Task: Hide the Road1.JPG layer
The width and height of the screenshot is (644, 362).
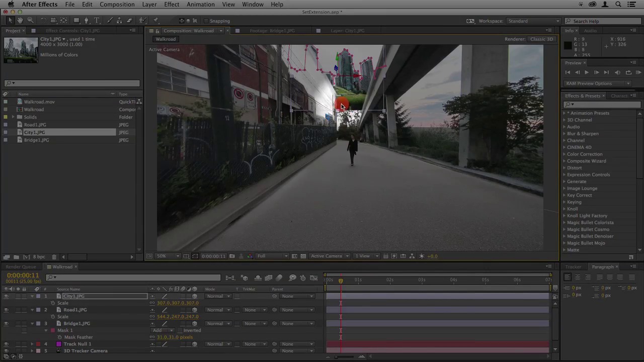Action: [6, 310]
